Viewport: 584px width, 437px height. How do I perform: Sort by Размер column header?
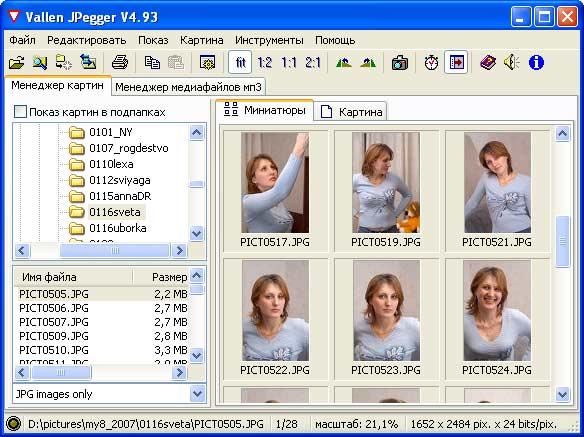[x=161, y=277]
